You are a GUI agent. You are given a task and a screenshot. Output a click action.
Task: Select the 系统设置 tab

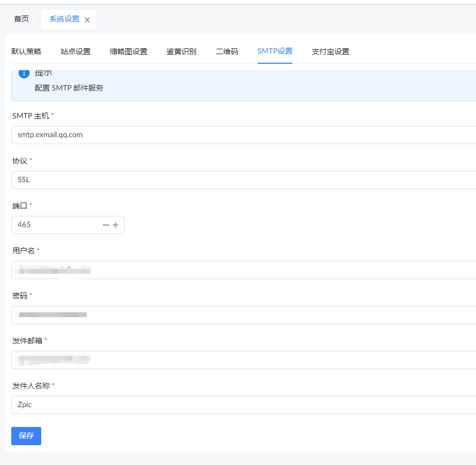point(64,19)
